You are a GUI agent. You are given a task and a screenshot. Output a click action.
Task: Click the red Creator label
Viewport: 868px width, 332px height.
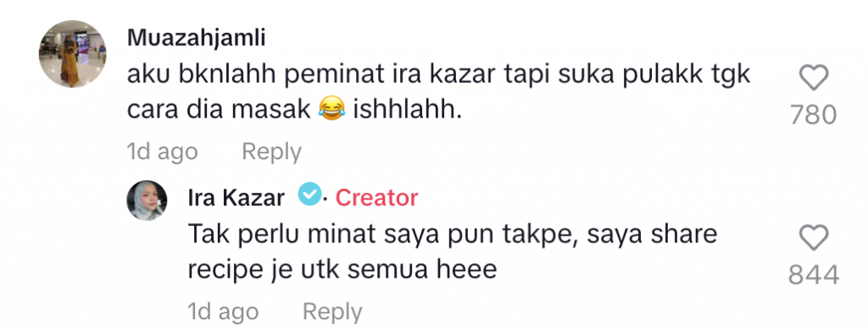tap(376, 197)
